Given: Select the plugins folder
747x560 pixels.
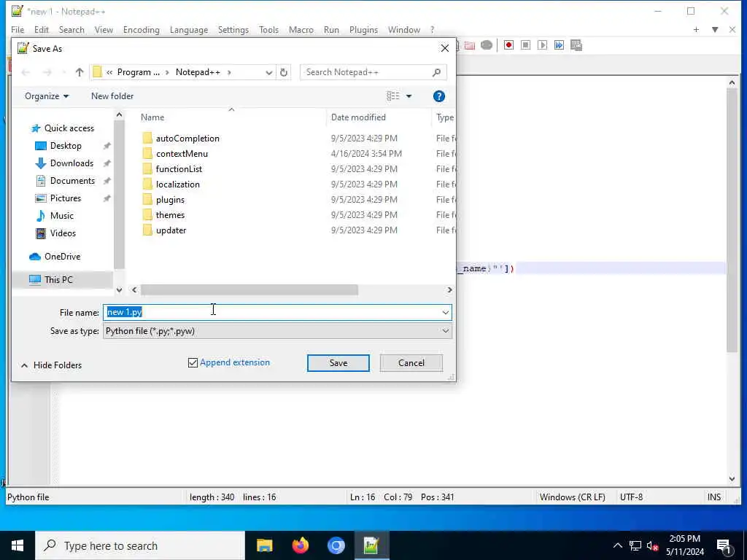Looking at the screenshot, I should pos(170,200).
